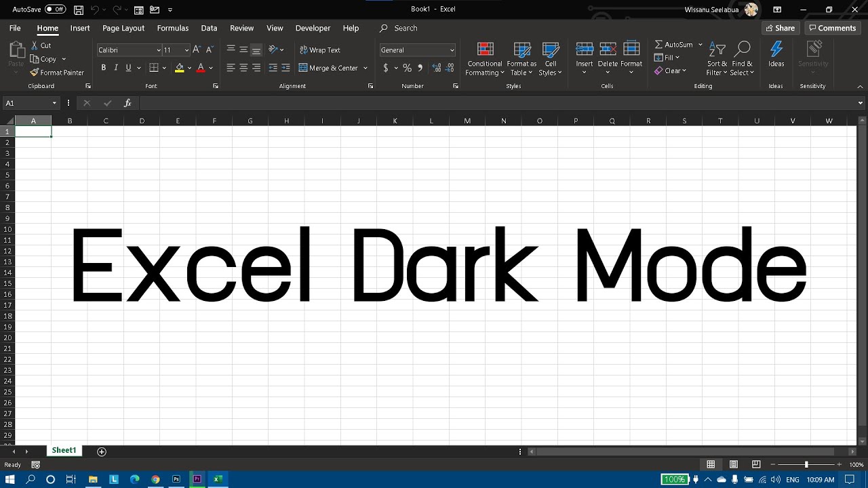Click the Decrease Font Size icon
The height and width of the screenshot is (488, 868).
(209, 49)
